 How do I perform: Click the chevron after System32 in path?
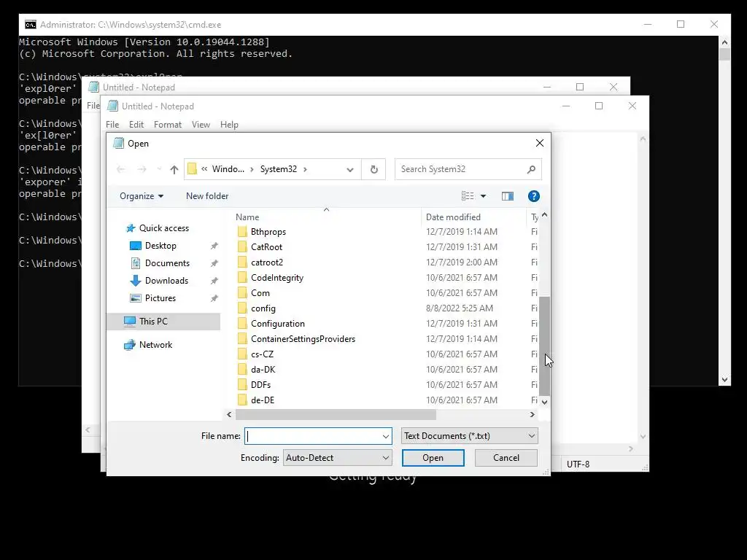[x=306, y=169]
